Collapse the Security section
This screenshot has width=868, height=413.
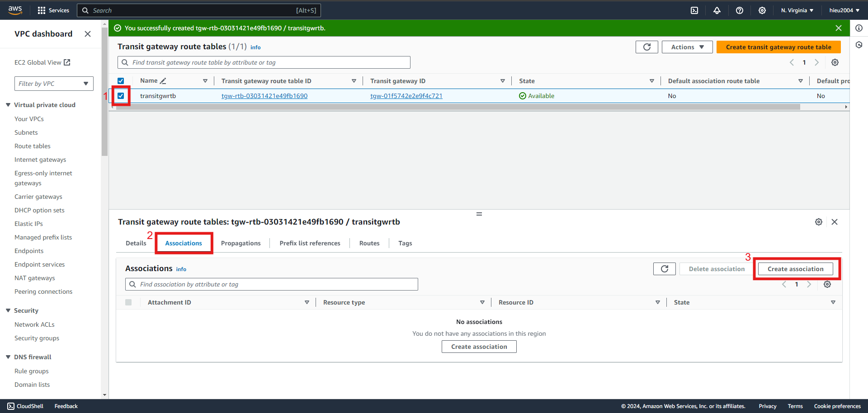(x=8, y=310)
